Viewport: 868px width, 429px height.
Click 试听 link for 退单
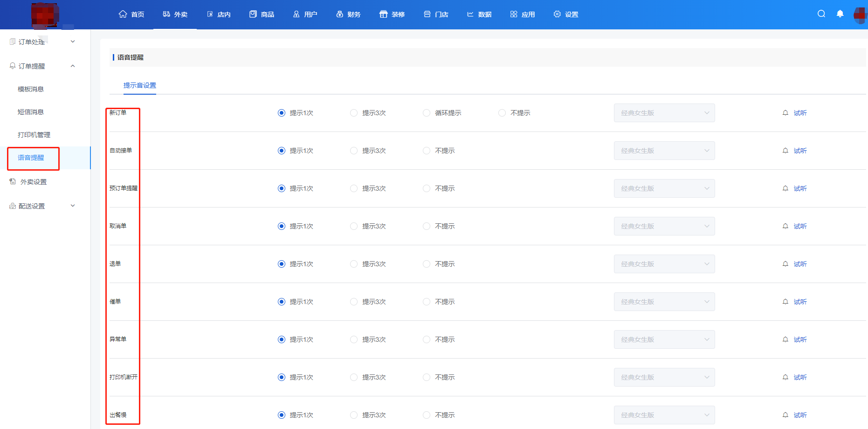pyautogui.click(x=800, y=264)
